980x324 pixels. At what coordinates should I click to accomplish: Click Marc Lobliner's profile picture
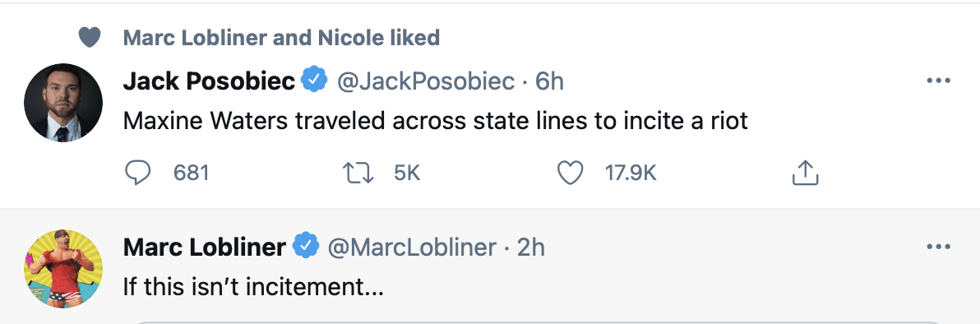pyautogui.click(x=63, y=269)
